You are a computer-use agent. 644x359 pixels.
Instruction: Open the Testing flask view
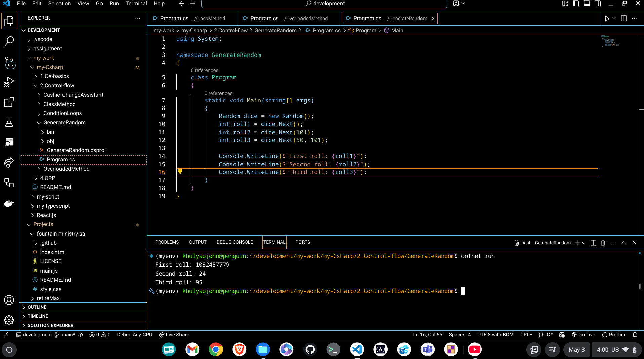pyautogui.click(x=9, y=122)
